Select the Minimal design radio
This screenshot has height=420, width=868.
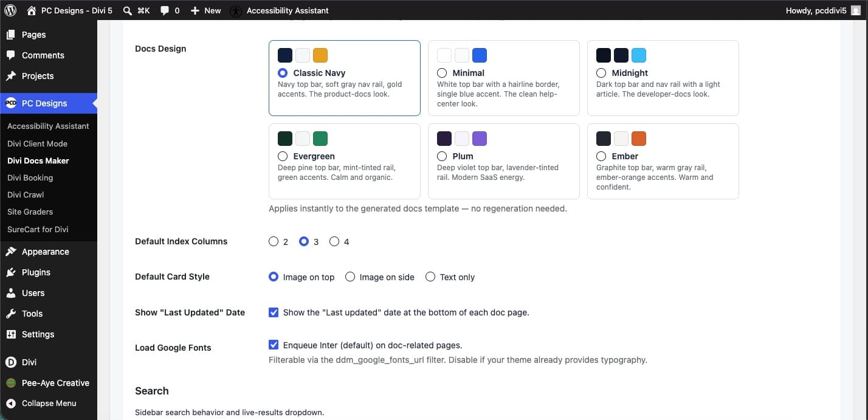[442, 73]
